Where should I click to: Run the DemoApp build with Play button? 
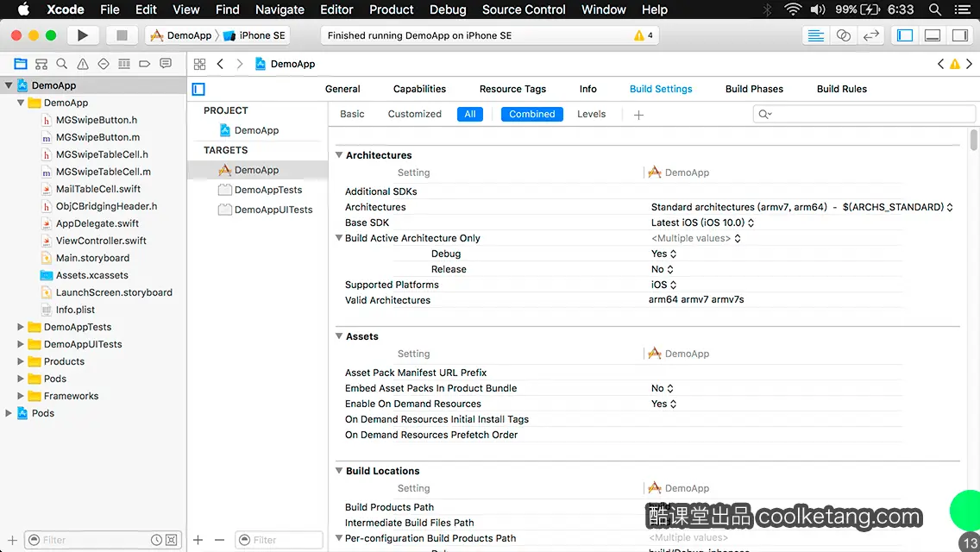coord(82,35)
